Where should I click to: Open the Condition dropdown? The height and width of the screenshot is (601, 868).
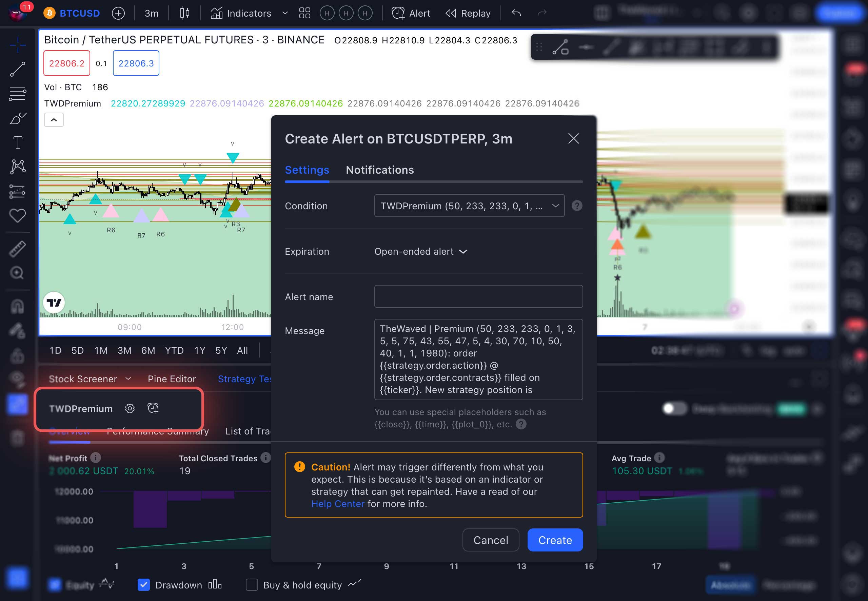(x=469, y=206)
